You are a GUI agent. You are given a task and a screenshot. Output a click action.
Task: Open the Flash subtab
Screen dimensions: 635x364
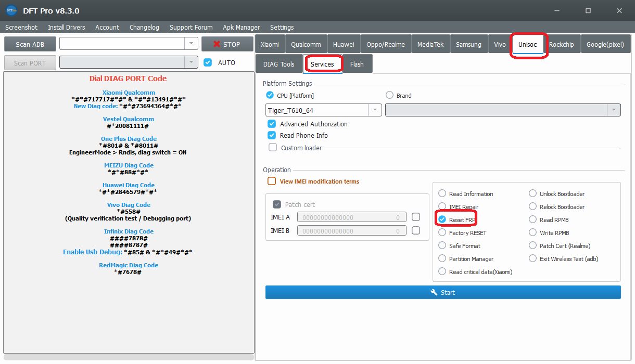pos(357,64)
